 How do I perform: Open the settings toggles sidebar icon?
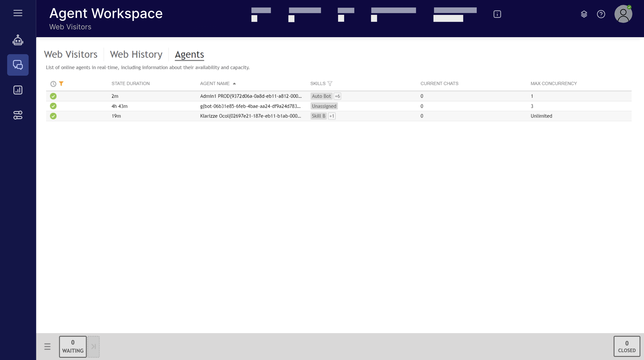[x=18, y=115]
